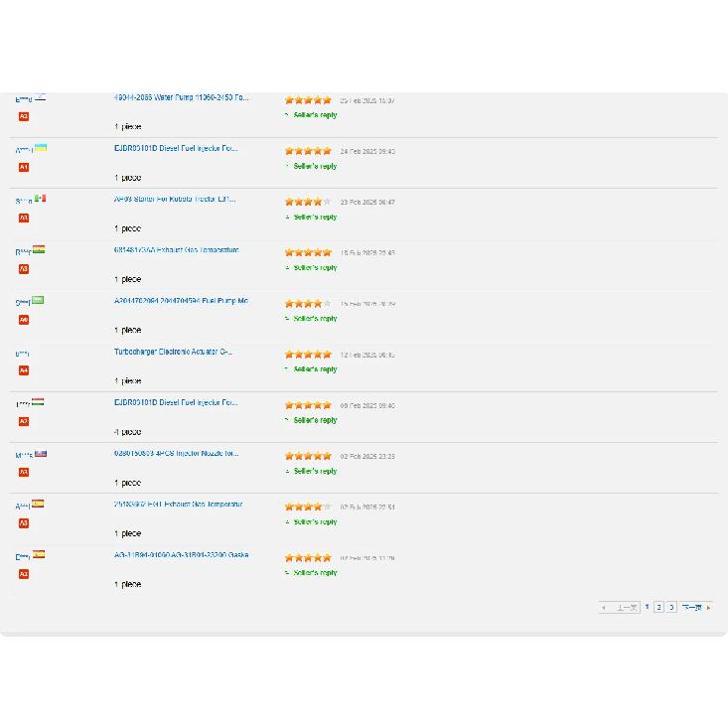Click four-star rating of Kubota Starter review

(308, 202)
